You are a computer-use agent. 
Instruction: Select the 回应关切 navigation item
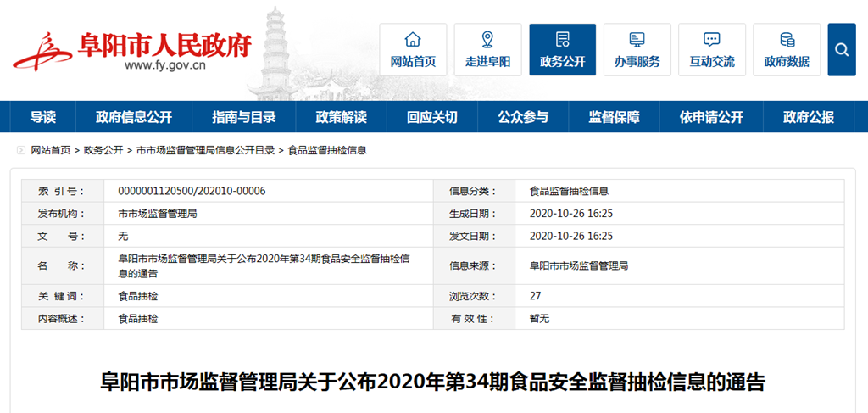point(431,117)
